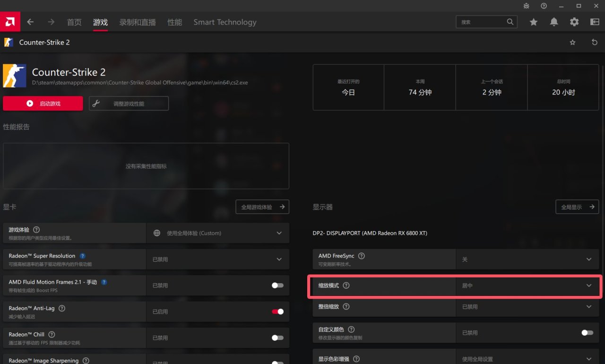Show help for Radeon Super Resolution
The image size is (605, 364).
tap(83, 256)
